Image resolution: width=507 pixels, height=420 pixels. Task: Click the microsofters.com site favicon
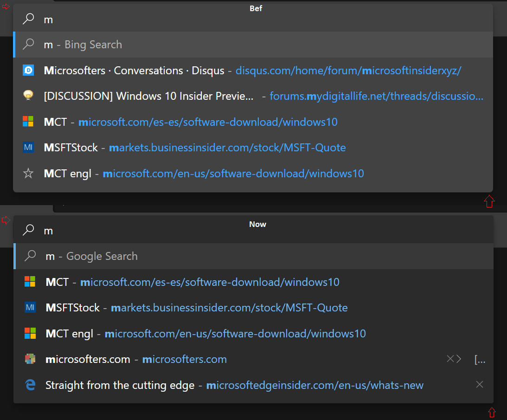click(30, 359)
